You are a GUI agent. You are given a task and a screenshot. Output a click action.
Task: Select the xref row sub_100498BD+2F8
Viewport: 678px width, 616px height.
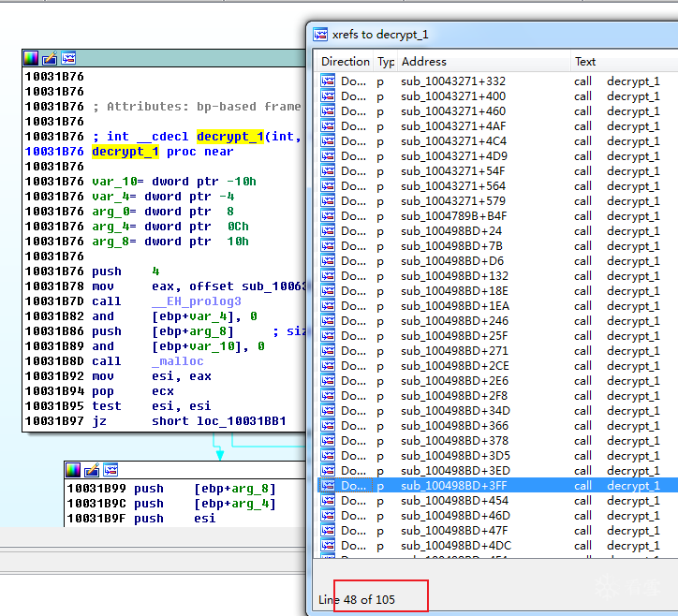[497, 396]
